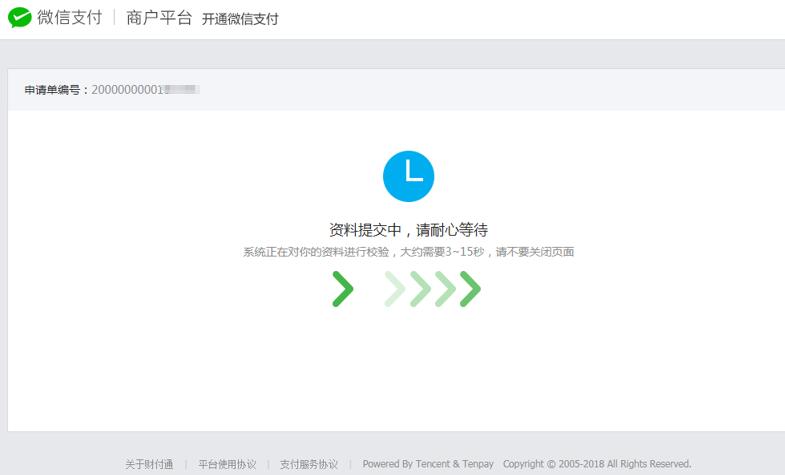Click the 开通微信支付 header title
785x475 pixels.
240,19
